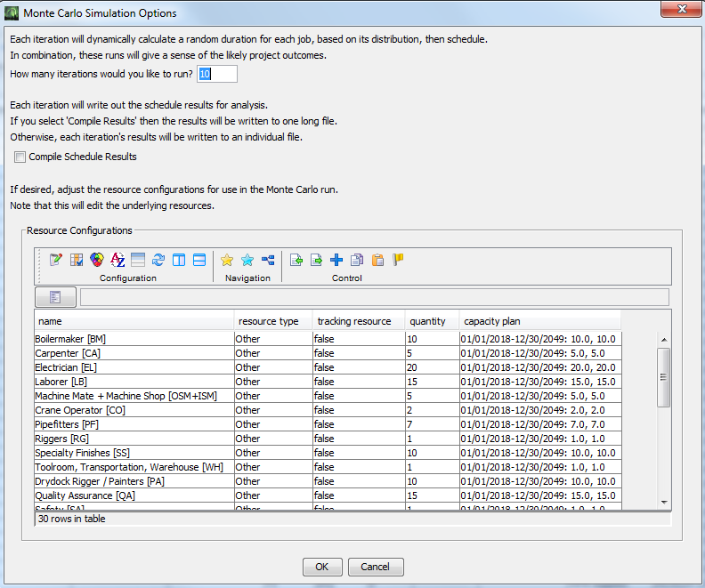Enable Compile Schedule Results checkbox
This screenshot has height=588, width=705.
(x=20, y=157)
